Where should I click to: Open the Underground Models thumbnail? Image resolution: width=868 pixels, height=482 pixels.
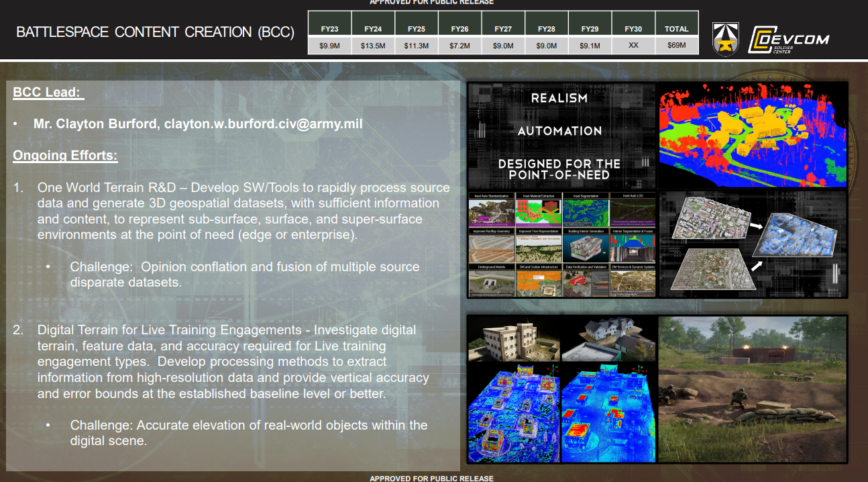491,280
